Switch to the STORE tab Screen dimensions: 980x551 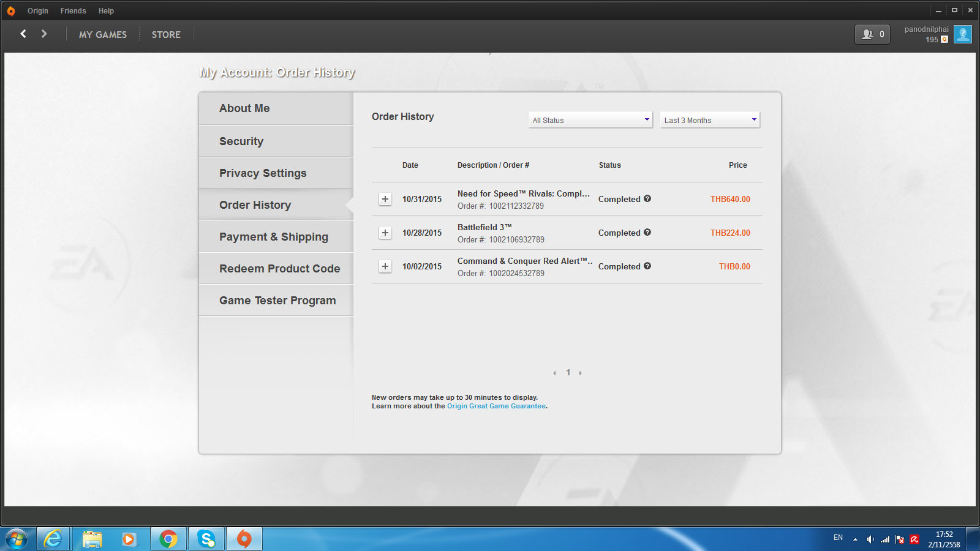tap(166, 35)
